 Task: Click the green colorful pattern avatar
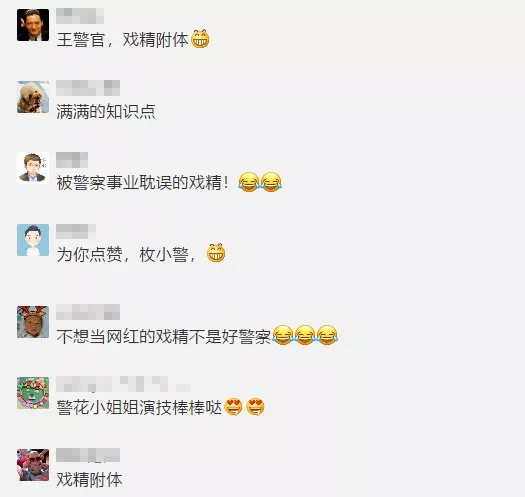pyautogui.click(x=33, y=393)
